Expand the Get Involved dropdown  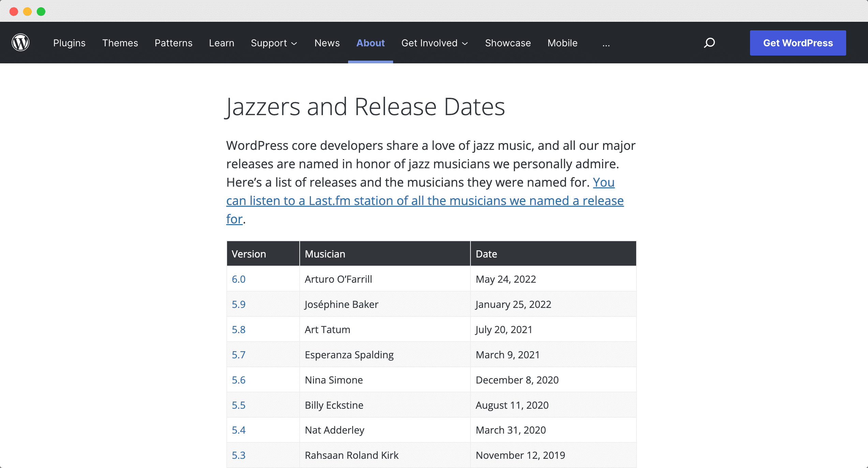435,43
